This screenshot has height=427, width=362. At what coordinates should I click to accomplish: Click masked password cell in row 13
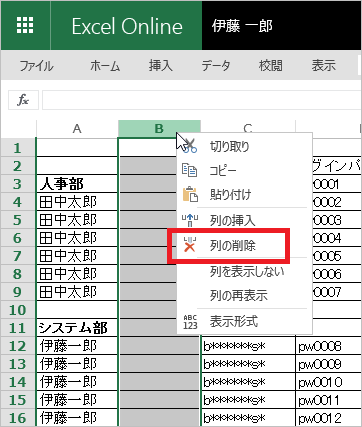[248, 364]
